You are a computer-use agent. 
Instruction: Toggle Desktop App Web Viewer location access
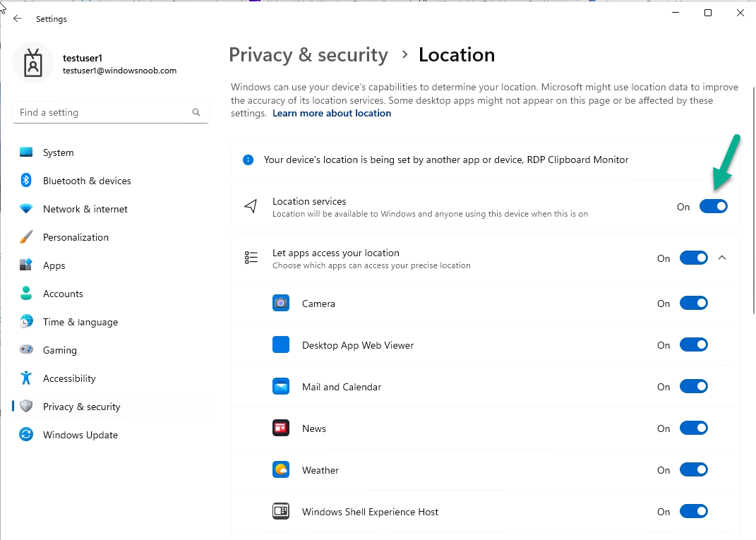point(693,344)
